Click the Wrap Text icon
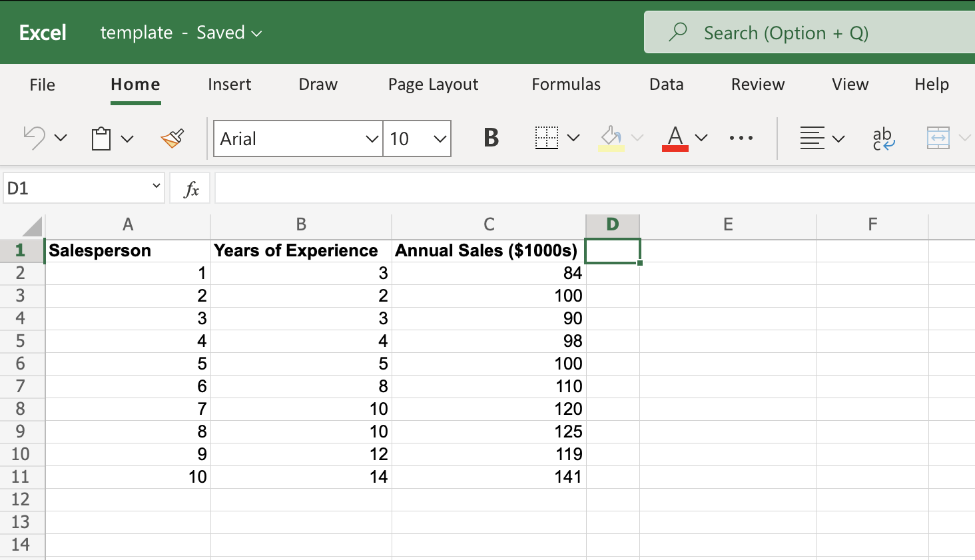This screenshot has width=975, height=560. point(883,138)
